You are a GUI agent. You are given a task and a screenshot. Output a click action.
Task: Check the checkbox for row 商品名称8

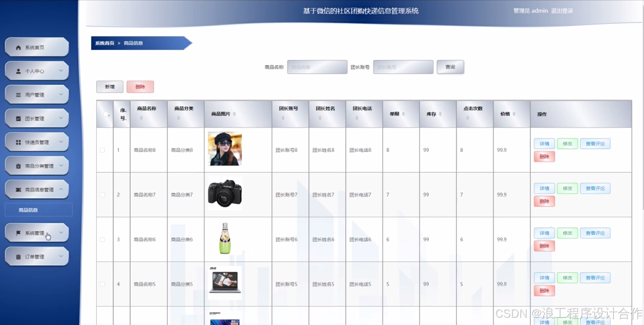102,150
